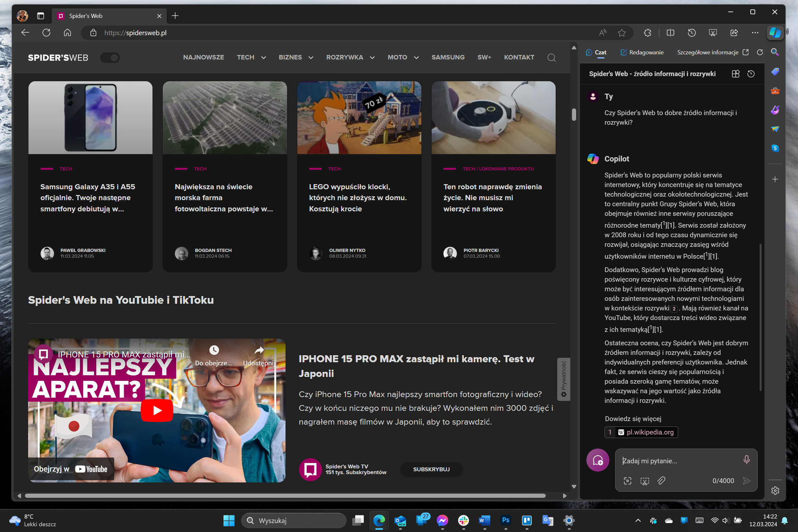Switch to the Czat tab in Copilot
The image size is (798, 532).
pos(596,52)
